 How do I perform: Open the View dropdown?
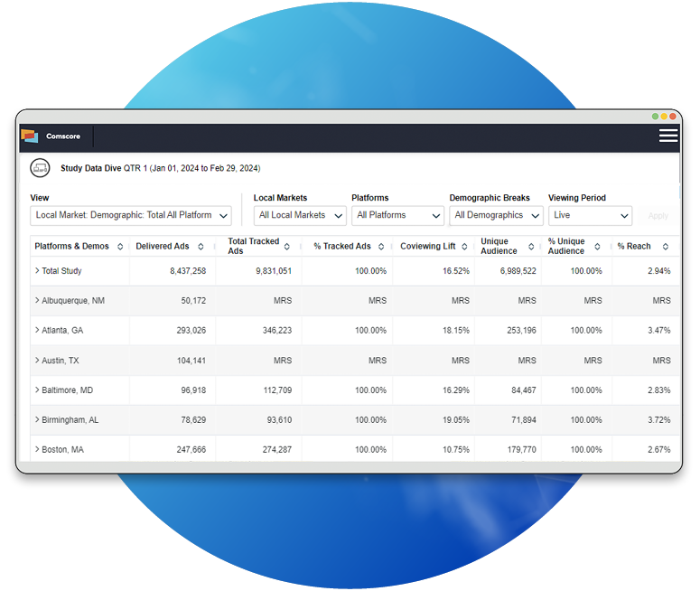(x=131, y=215)
